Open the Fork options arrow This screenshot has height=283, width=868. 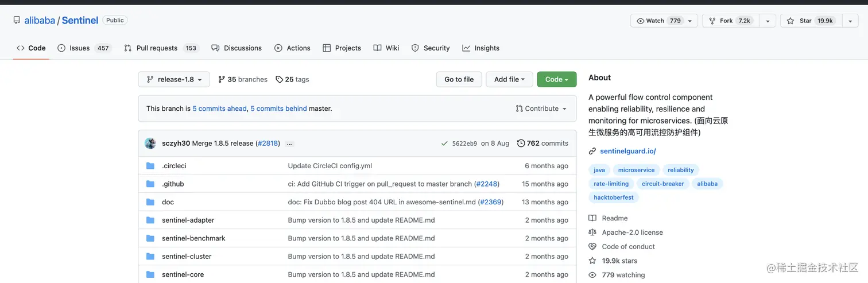tap(768, 21)
